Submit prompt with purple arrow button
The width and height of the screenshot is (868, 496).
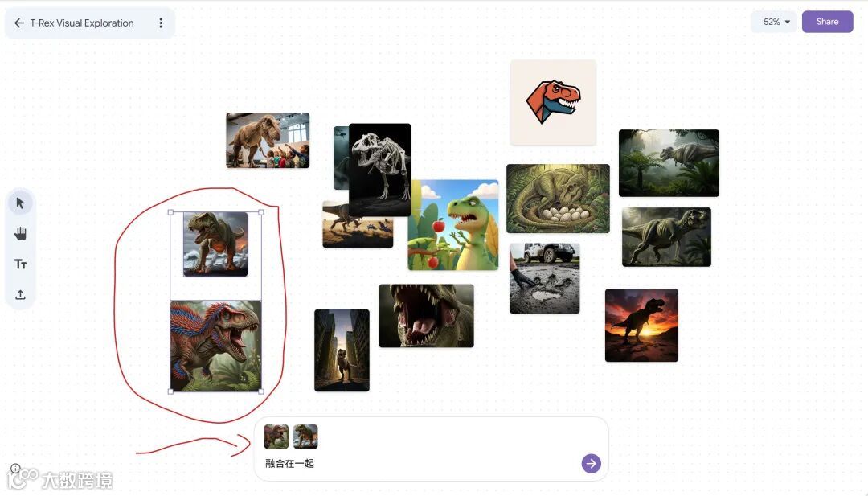(x=592, y=463)
